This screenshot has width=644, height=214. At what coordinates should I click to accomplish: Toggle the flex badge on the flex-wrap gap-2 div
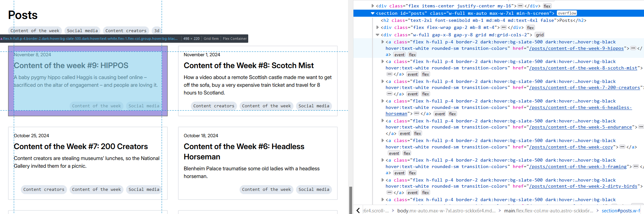point(530,28)
